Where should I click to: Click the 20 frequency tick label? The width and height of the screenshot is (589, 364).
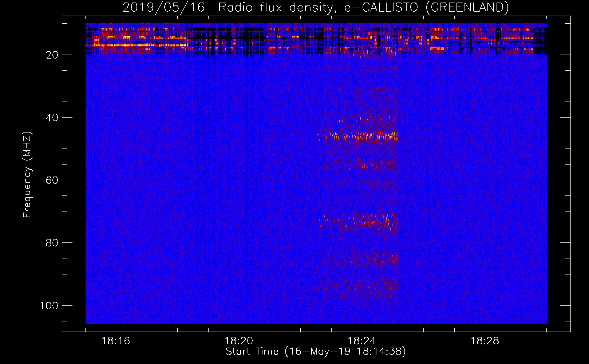(x=52, y=55)
